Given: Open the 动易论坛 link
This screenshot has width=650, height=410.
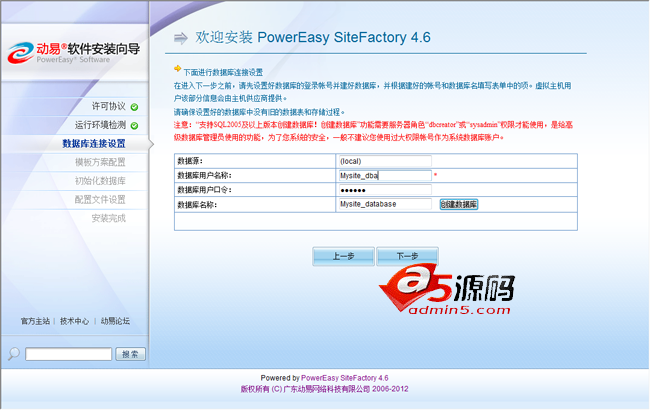Looking at the screenshot, I should [115, 321].
